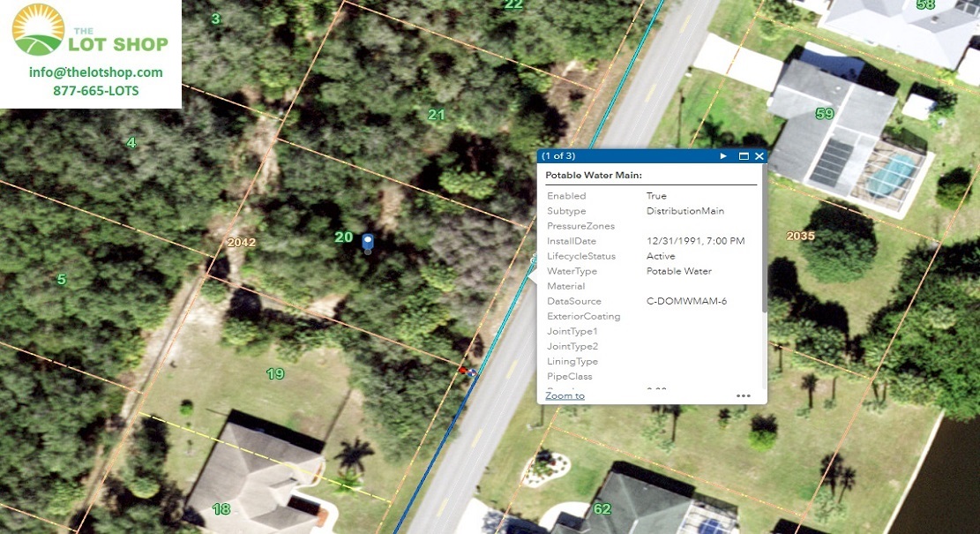Click the 2035 address label

click(800, 237)
